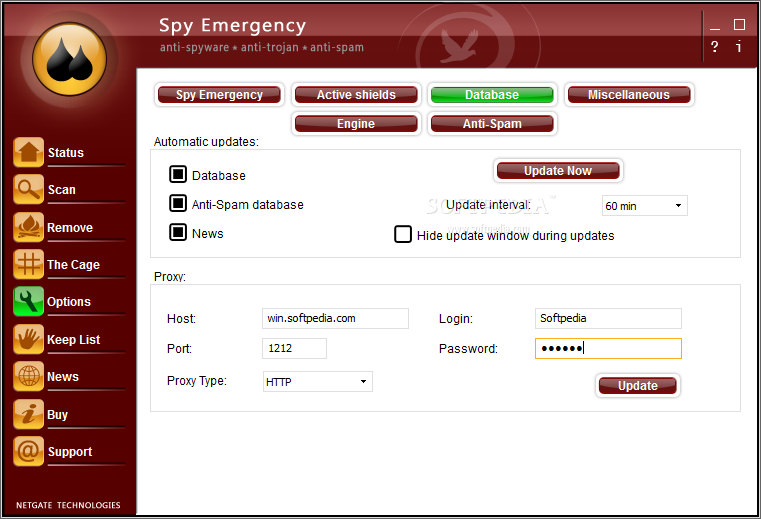Open help with the question mark icon
This screenshot has width=761, height=519.
[x=714, y=47]
